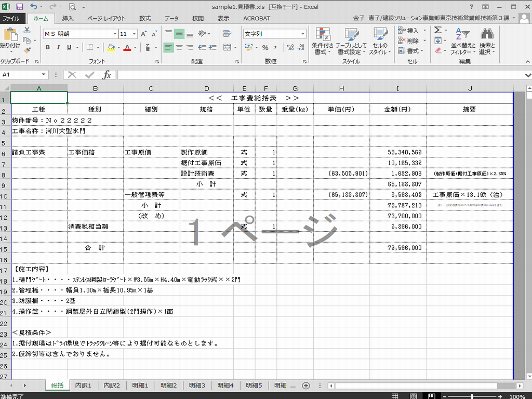Click the AutoSum sigma icon

pyautogui.click(x=438, y=31)
